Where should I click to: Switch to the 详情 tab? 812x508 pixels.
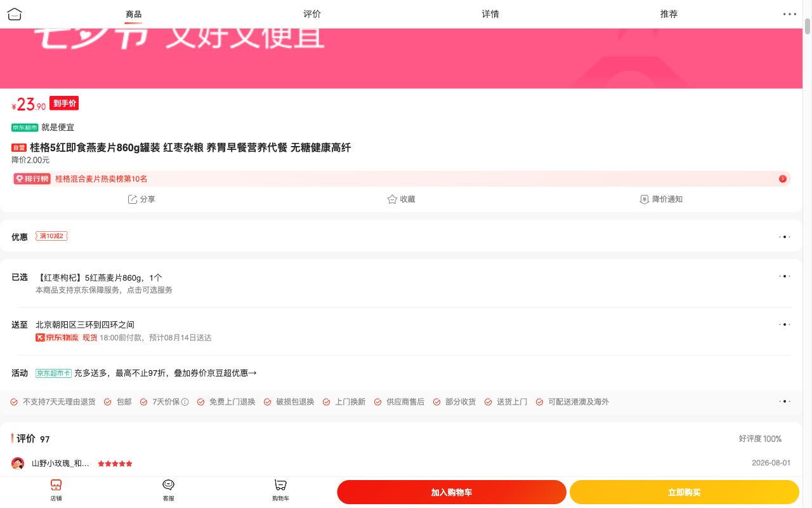pos(490,14)
